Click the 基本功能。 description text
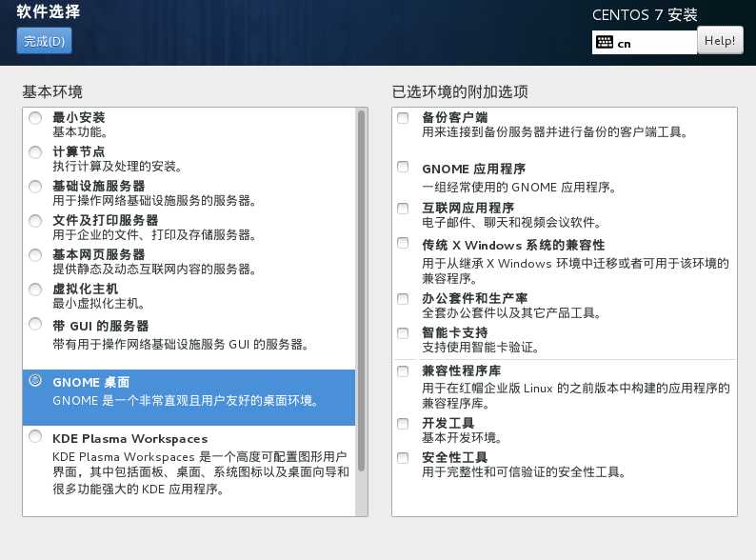 click(80, 132)
